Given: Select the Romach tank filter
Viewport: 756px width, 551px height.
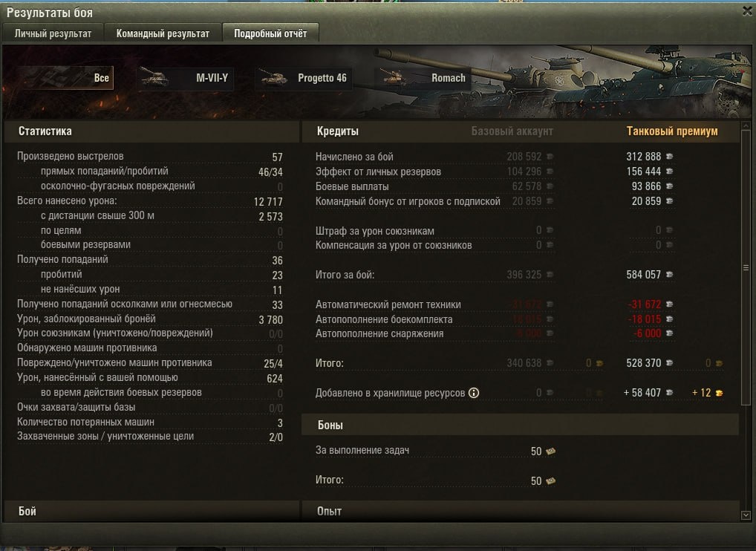Looking at the screenshot, I should (423, 78).
